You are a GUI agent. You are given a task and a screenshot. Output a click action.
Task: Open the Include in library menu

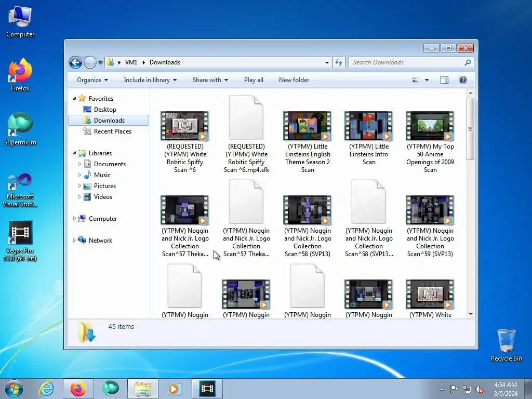click(150, 80)
